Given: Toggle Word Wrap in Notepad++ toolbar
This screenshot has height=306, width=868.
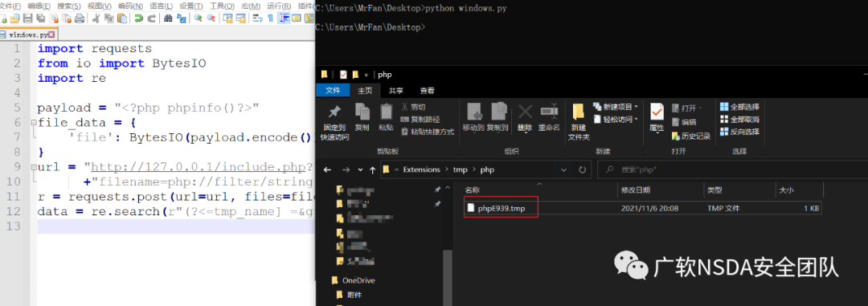Looking at the screenshot, I should (257, 18).
